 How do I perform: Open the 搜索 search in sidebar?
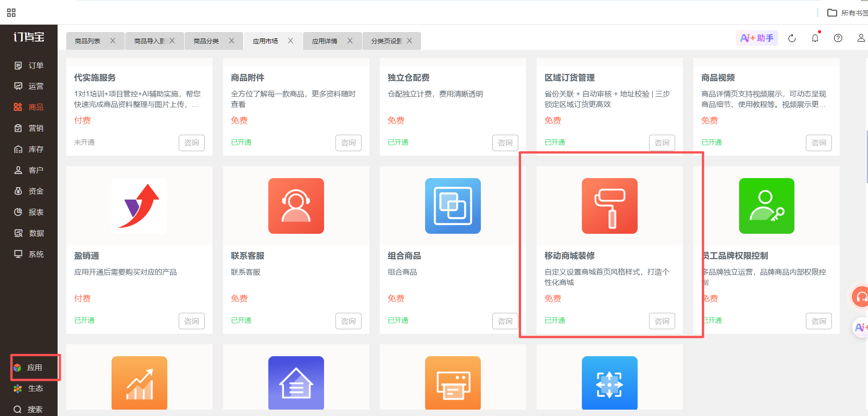pos(28,410)
